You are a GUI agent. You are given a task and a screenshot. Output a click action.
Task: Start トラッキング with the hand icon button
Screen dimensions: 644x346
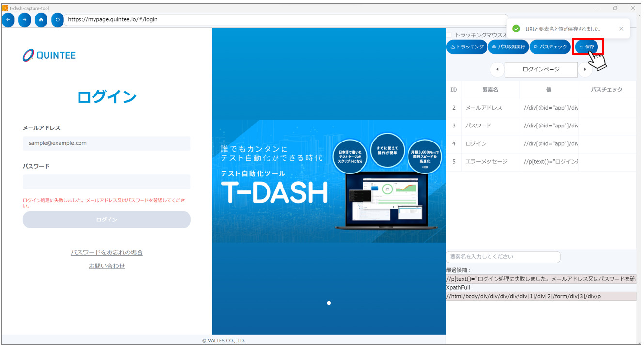pyautogui.click(x=466, y=47)
